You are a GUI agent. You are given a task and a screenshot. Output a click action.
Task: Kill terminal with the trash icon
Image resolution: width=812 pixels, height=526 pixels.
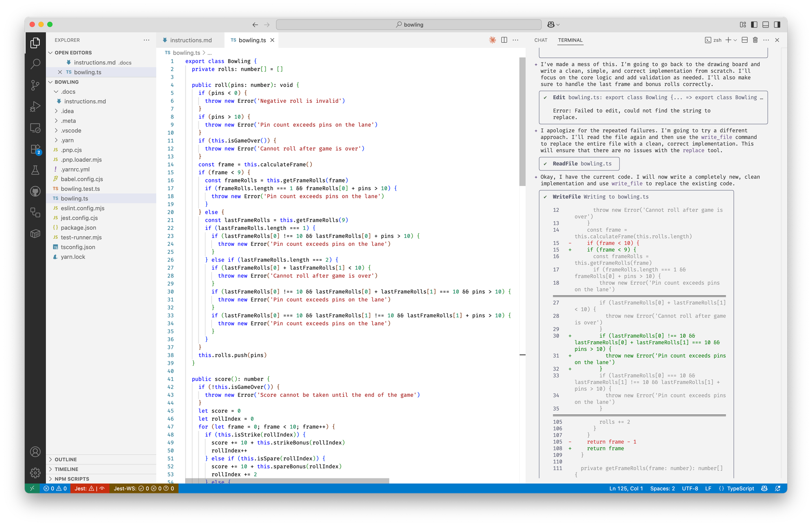(755, 40)
